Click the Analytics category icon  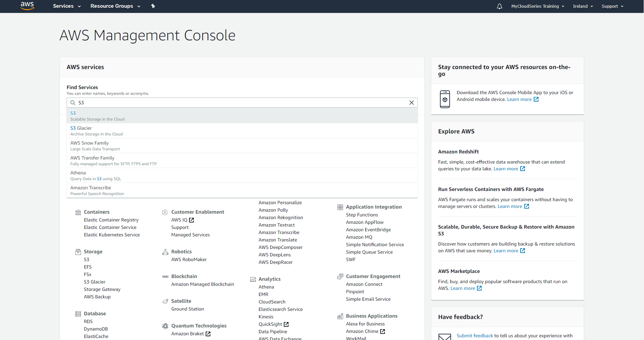(x=253, y=279)
